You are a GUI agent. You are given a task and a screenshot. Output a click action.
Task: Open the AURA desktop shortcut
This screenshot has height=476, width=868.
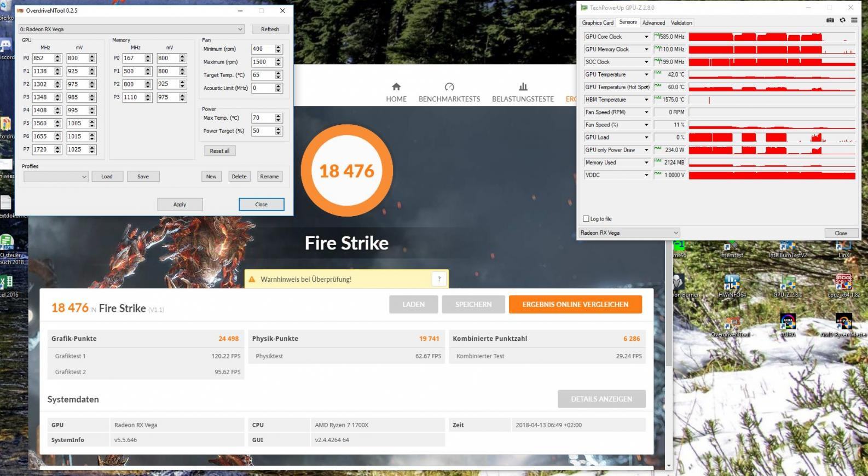788,326
